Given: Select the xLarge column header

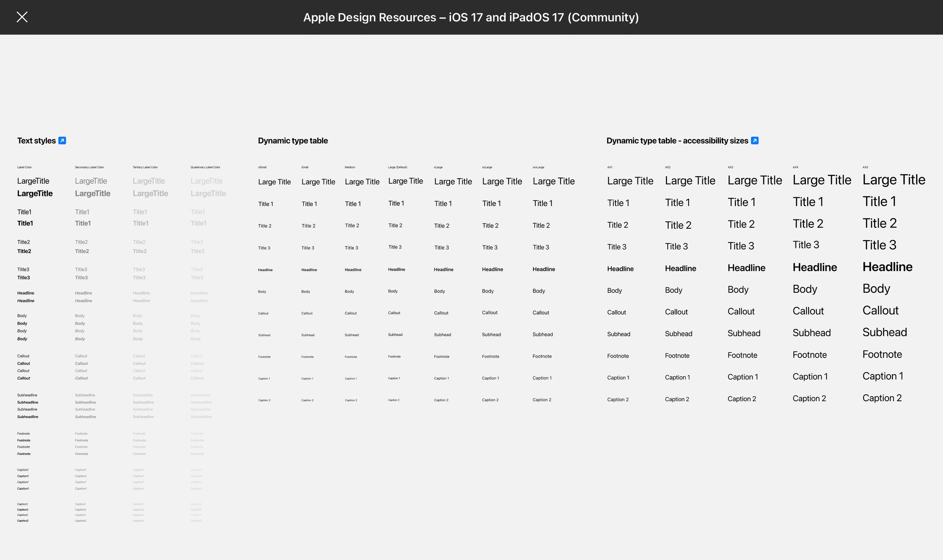Looking at the screenshot, I should (438, 167).
